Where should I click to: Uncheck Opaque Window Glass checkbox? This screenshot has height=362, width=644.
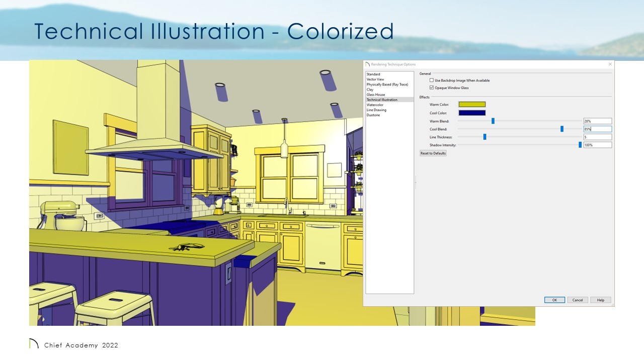(432, 88)
